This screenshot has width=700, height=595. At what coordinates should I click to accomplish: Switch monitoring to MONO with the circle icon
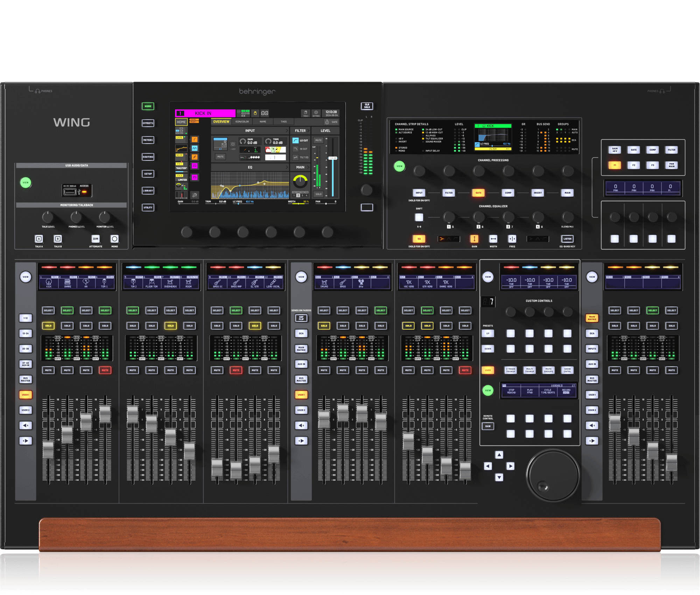pos(114,239)
